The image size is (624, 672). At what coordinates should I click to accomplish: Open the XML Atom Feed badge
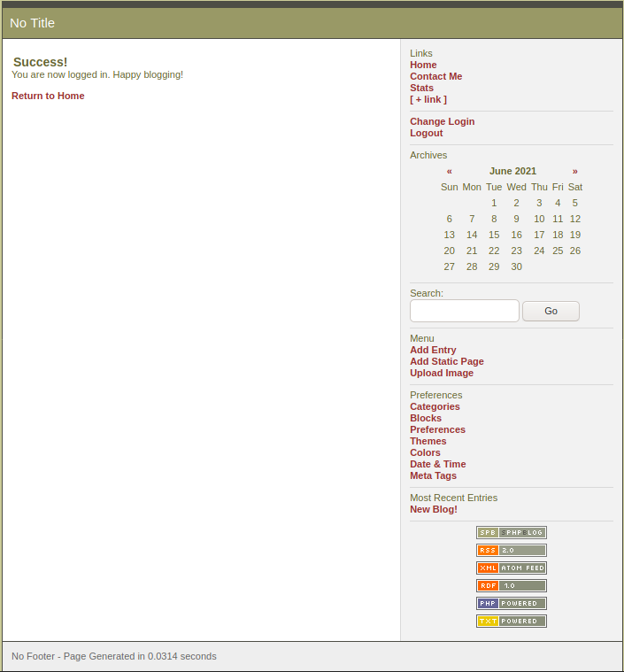511,568
